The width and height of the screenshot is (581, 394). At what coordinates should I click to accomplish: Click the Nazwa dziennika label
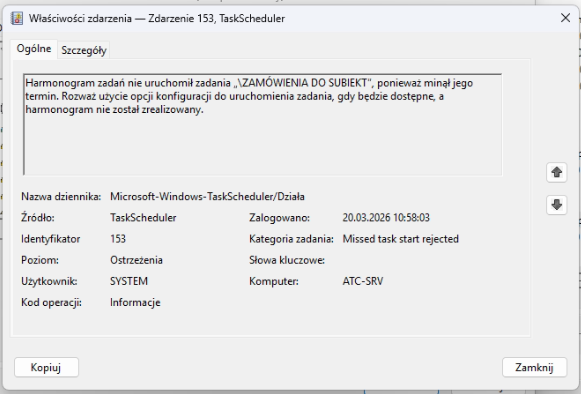pos(61,196)
